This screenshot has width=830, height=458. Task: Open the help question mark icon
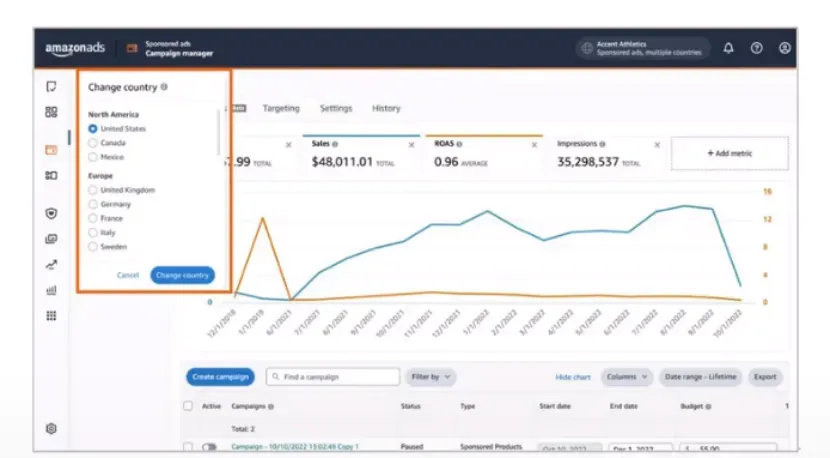tap(756, 48)
